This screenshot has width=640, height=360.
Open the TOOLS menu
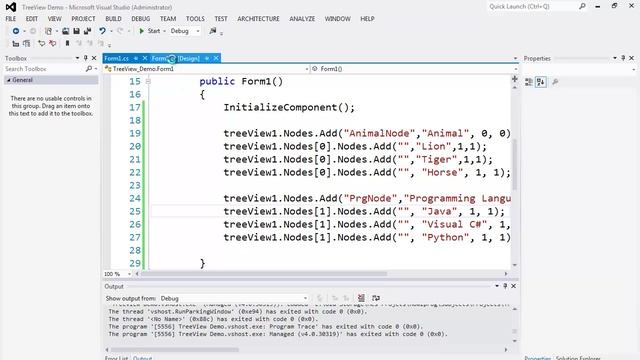[x=195, y=19]
